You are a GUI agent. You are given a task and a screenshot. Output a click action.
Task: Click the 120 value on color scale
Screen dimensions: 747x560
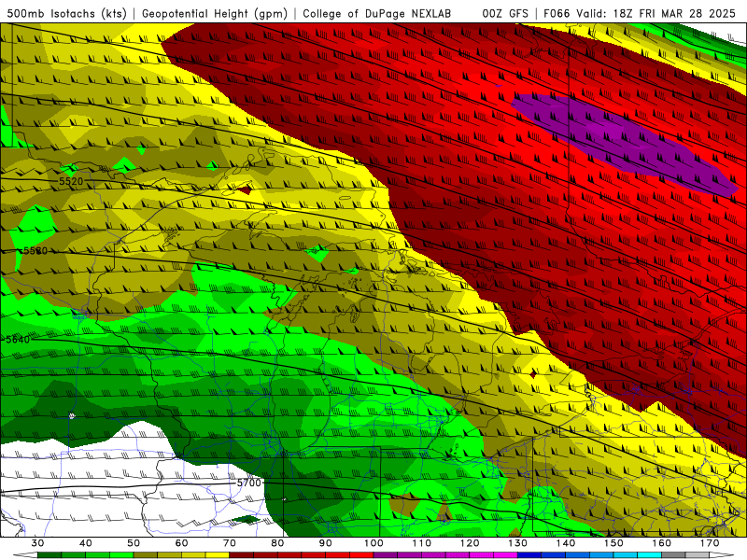click(x=470, y=543)
